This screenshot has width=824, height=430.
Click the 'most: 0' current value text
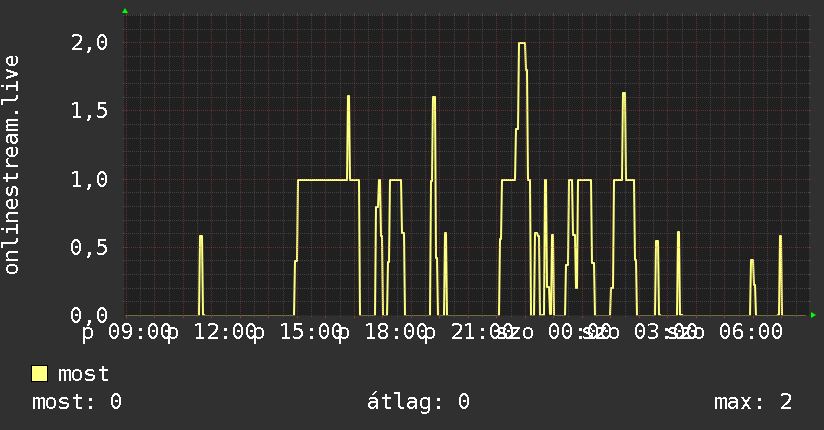pyautogui.click(x=77, y=402)
